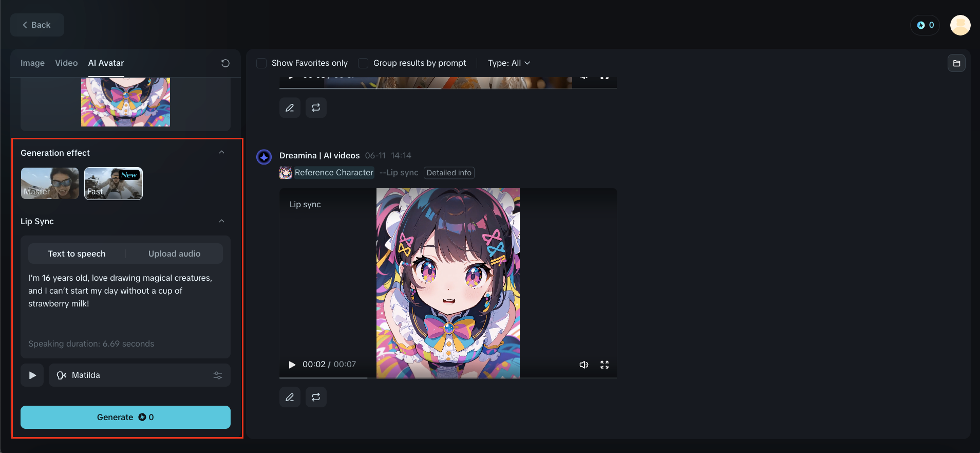The height and width of the screenshot is (453, 980).
Task: Toggle Group results by prompt checkbox
Action: pyautogui.click(x=363, y=63)
